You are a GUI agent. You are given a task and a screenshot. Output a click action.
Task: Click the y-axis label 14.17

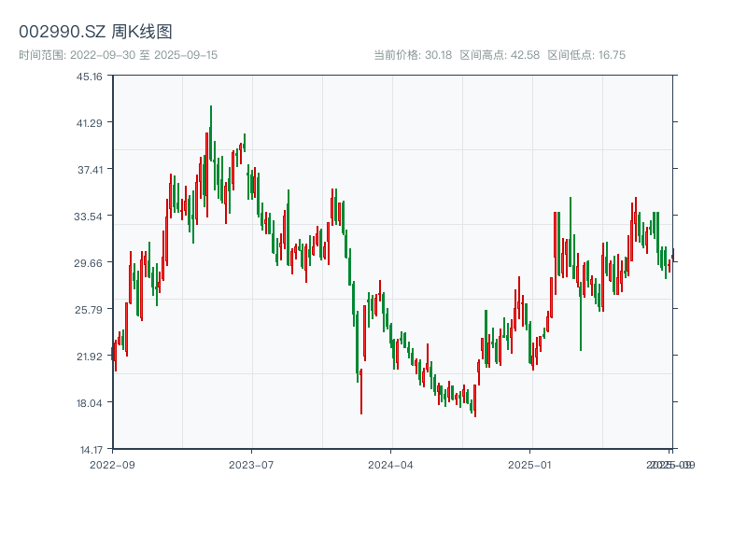coord(91,450)
